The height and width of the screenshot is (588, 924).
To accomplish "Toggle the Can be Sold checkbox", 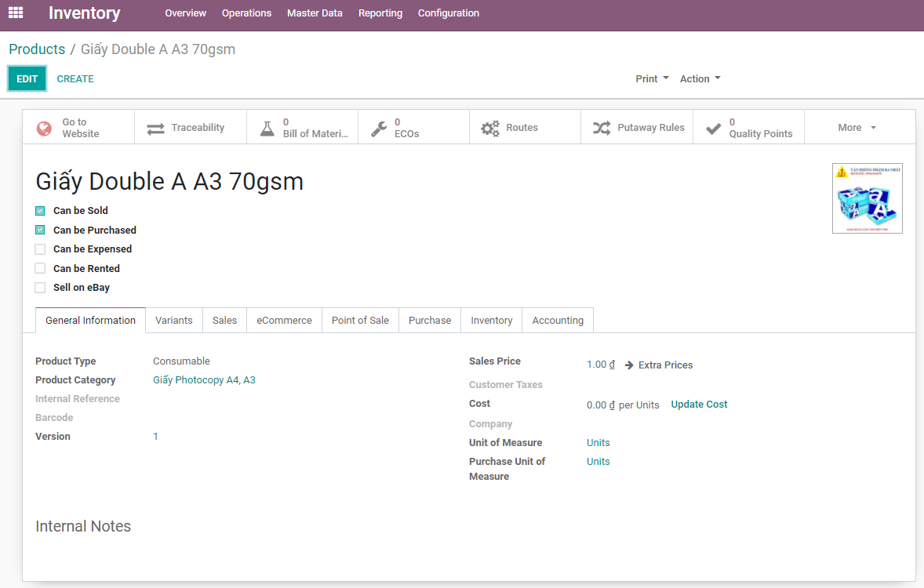I will [x=40, y=211].
